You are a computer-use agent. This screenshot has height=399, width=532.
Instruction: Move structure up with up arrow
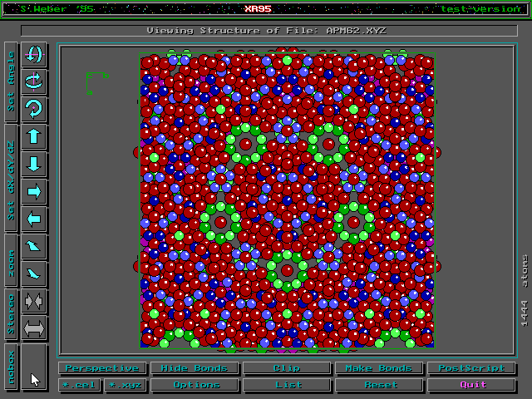tap(33, 136)
